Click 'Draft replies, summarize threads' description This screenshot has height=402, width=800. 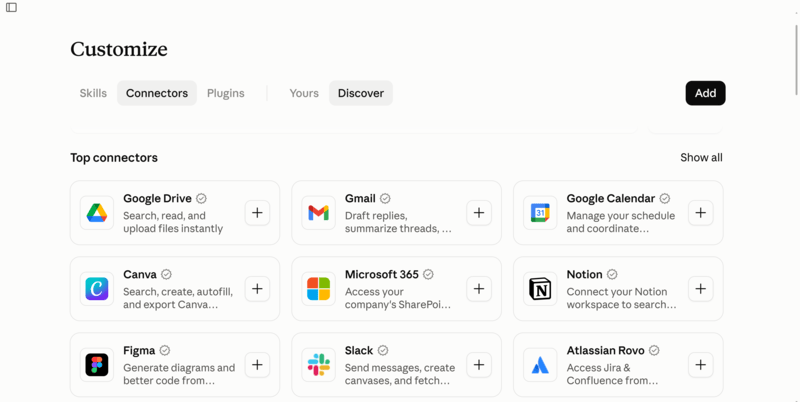398,222
